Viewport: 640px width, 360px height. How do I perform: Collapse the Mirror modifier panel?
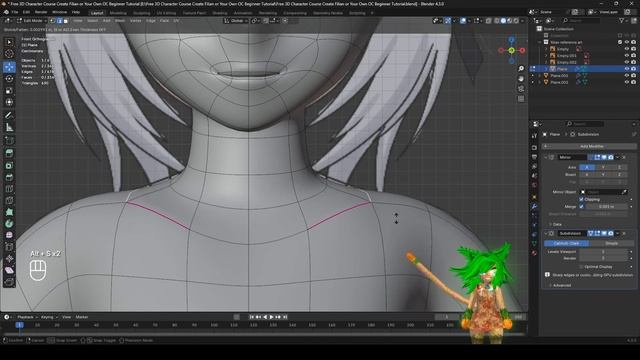click(546, 157)
